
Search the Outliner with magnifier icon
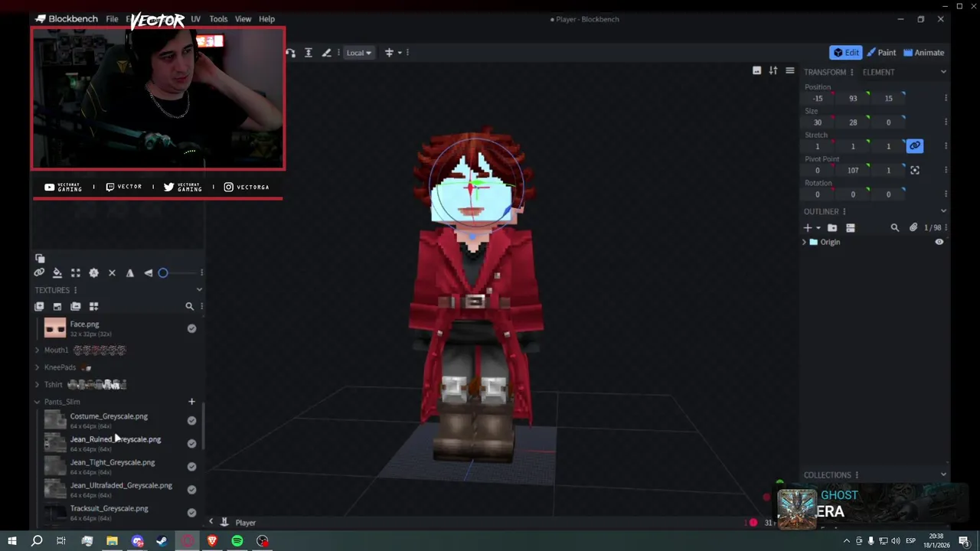pos(894,228)
